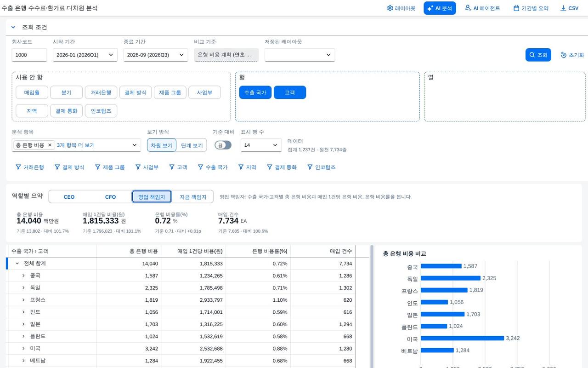Viewport: 588px width, 368px height.
Task: Switch to 자금 책임자 tab
Action: pos(192,197)
